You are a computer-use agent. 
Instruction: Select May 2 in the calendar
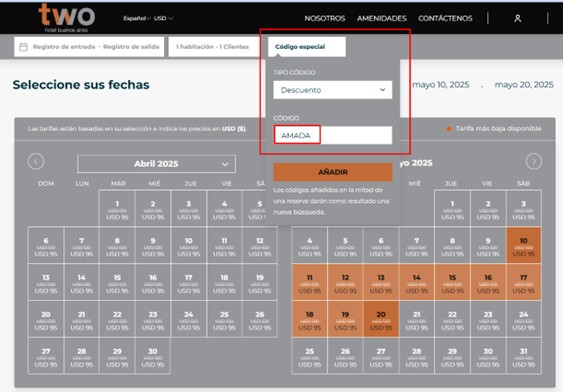[488, 209]
